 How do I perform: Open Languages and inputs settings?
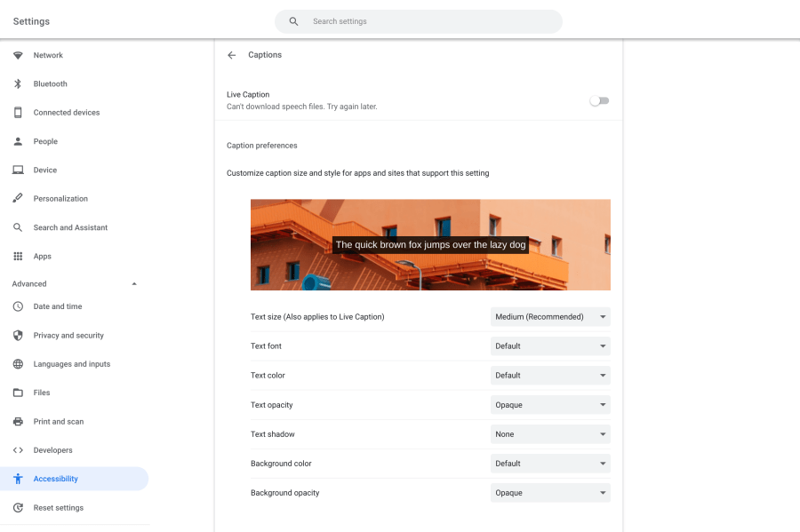tap(71, 364)
